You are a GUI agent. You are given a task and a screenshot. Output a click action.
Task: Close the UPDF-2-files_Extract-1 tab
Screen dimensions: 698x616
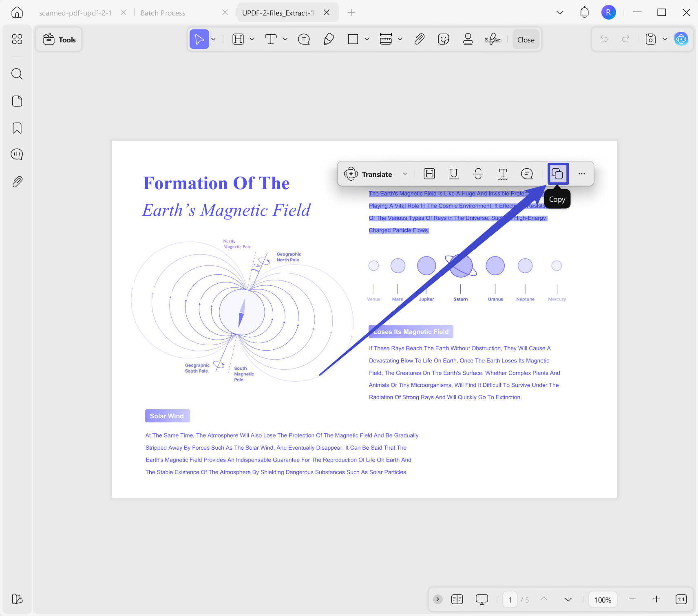[x=327, y=13]
